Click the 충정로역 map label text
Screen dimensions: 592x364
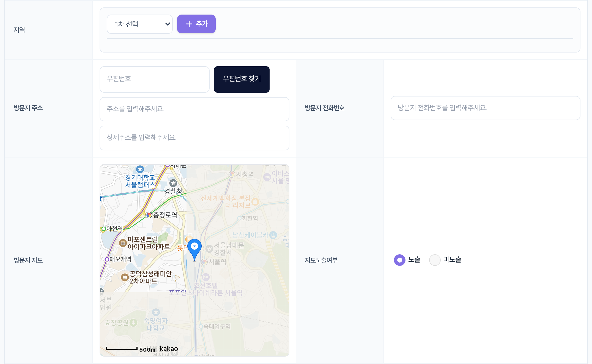(x=165, y=215)
